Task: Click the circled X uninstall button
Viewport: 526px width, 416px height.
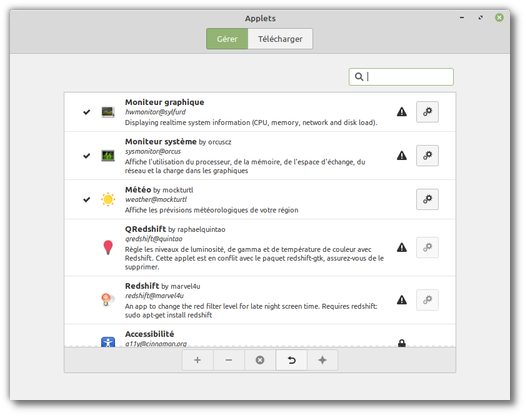Action: point(260,360)
